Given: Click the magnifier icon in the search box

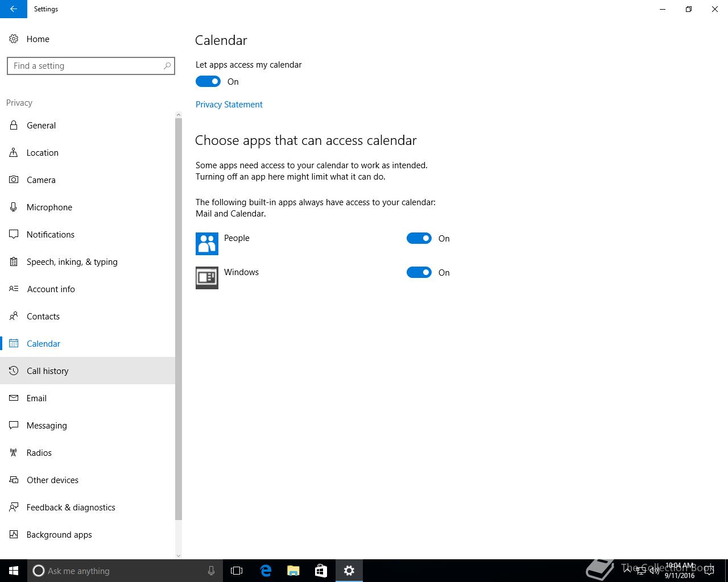Looking at the screenshot, I should 167,66.
